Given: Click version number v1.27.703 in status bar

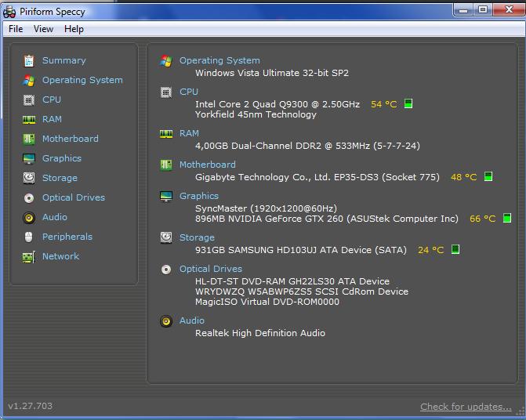Looking at the screenshot, I should point(31,406).
